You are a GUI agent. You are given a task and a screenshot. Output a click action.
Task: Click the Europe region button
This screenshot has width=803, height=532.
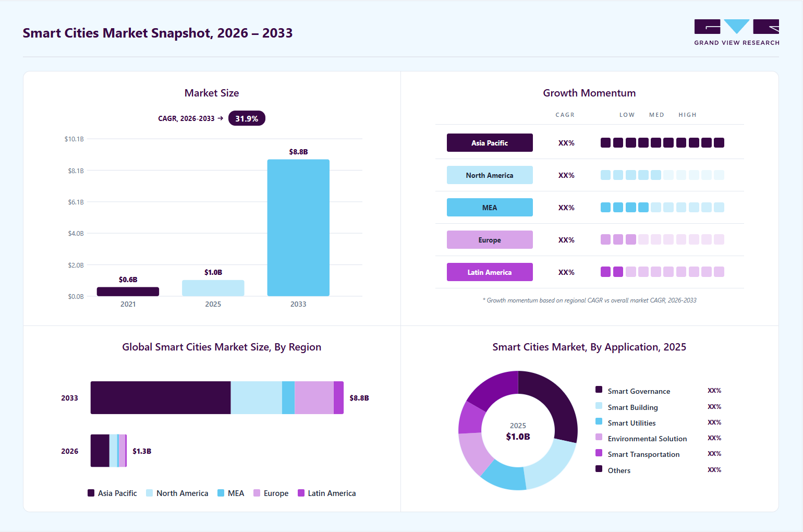pos(490,240)
